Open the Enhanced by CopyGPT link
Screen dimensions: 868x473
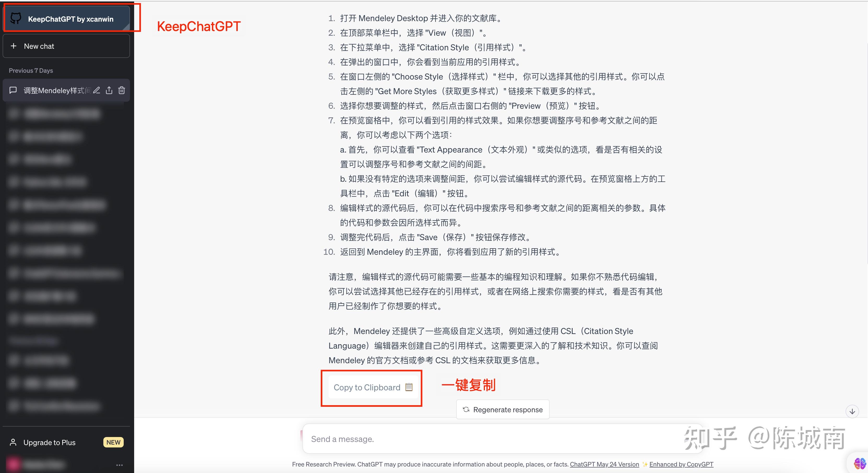click(681, 464)
